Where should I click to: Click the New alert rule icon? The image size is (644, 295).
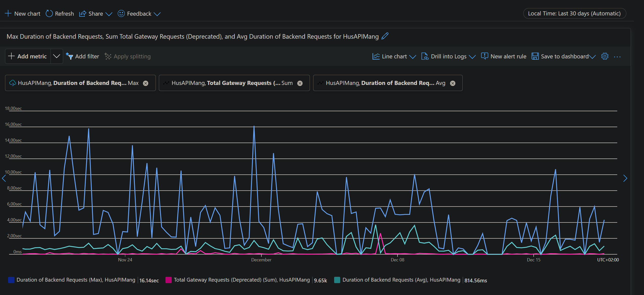pyautogui.click(x=484, y=56)
